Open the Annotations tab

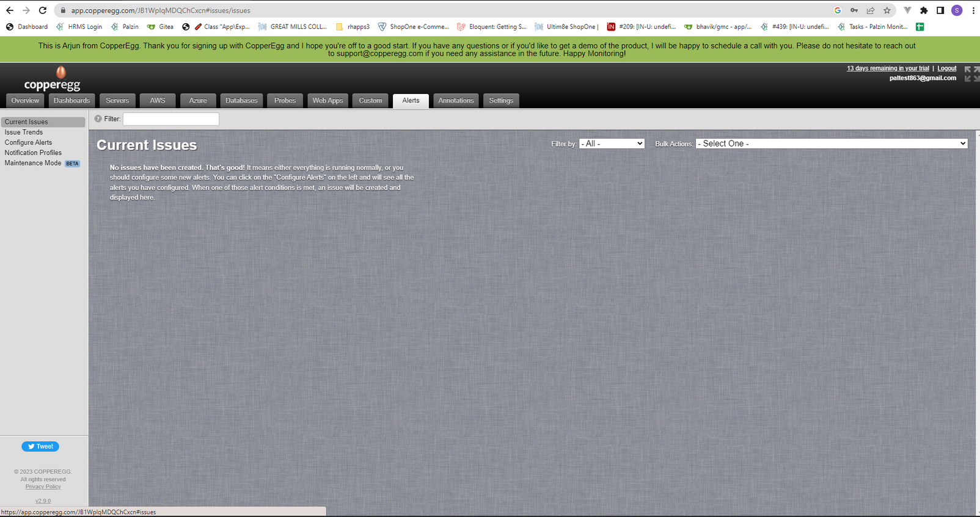pos(456,101)
